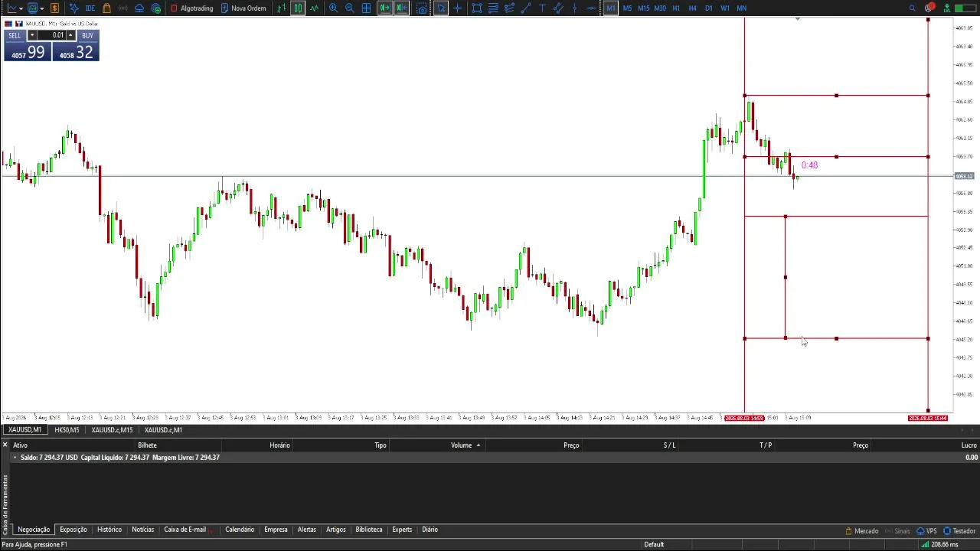The width and height of the screenshot is (980, 551).
Task: Click the zoom in magnifier icon
Action: coord(333,8)
